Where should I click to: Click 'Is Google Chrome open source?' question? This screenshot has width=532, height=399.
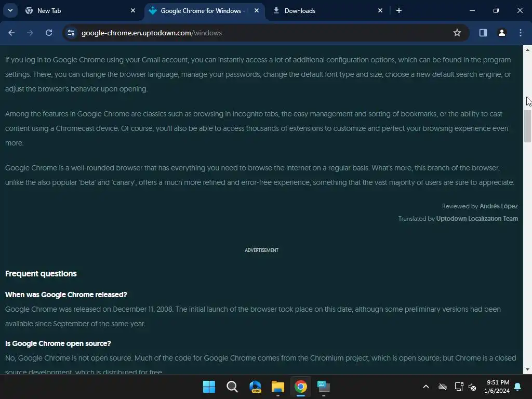point(58,343)
